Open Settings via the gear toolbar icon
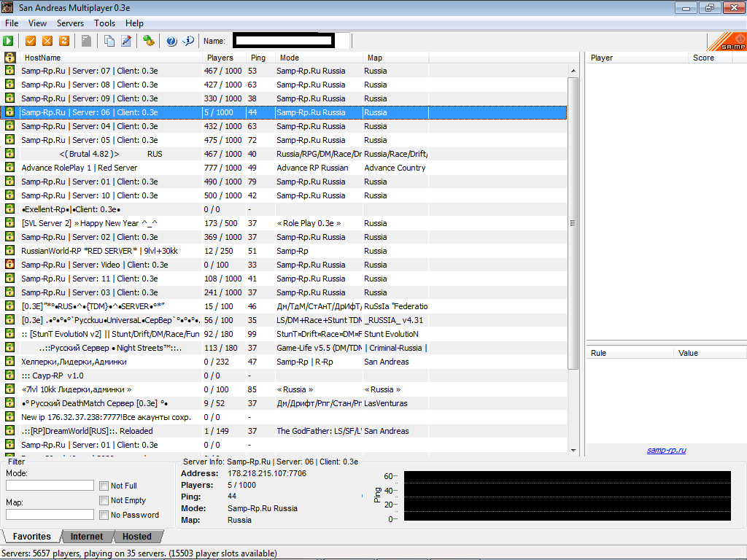This screenshot has height=560, width=747. coord(149,41)
